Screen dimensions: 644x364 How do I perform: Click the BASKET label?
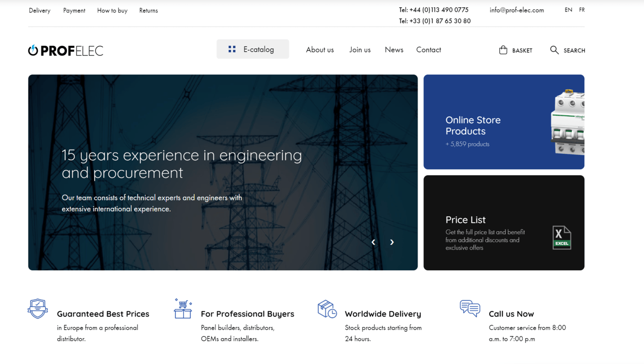(522, 50)
